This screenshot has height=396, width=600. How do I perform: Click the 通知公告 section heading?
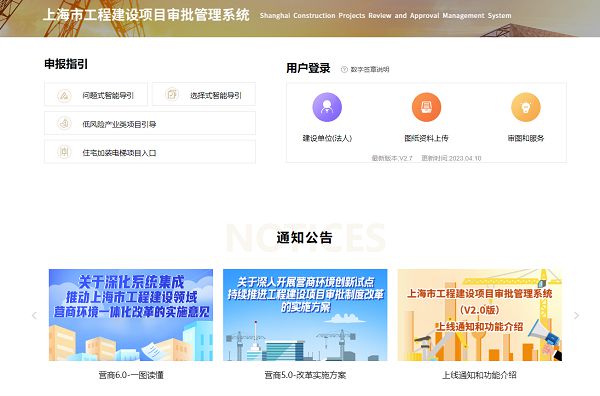coord(305,238)
